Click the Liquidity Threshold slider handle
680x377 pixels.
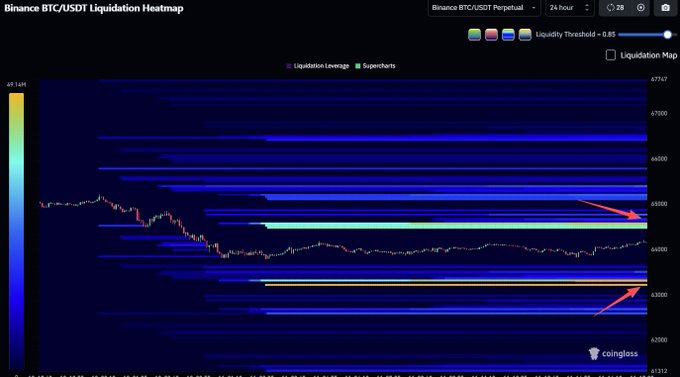pos(667,35)
